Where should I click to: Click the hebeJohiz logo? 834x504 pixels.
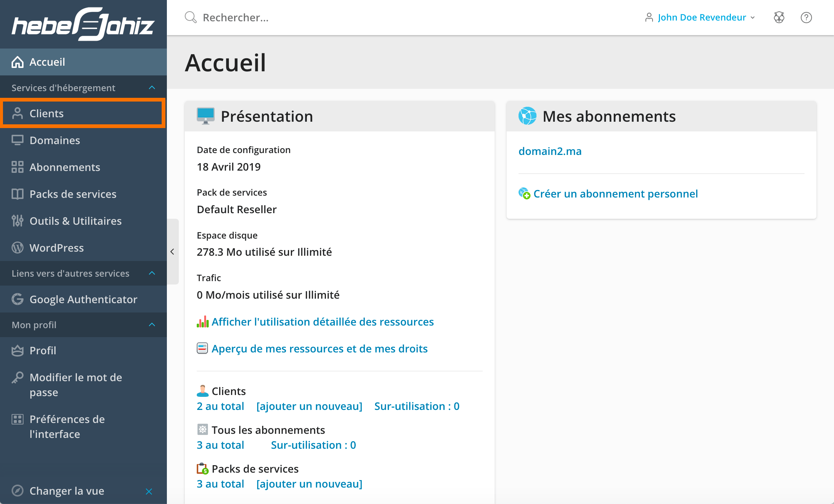point(83,24)
